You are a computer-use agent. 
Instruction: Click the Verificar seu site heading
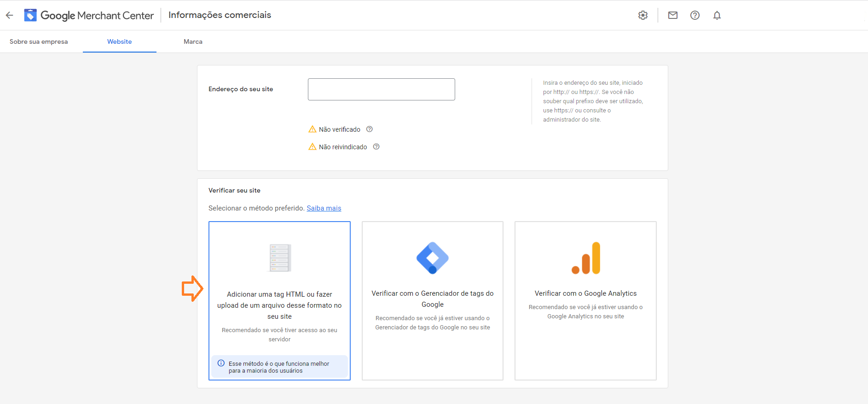pos(234,190)
